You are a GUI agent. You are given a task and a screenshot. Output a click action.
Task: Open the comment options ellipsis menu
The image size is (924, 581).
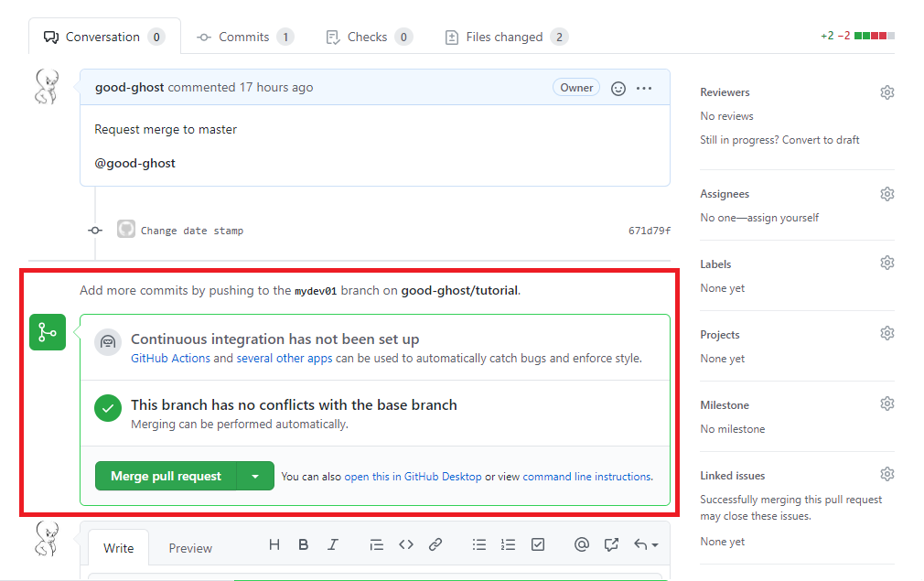click(x=644, y=88)
